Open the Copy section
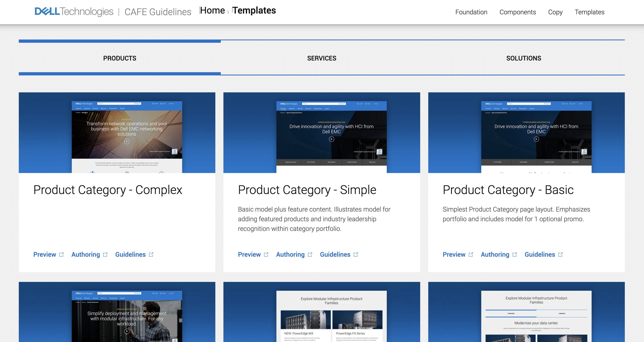Viewport: 644px width, 342px height. [555, 12]
